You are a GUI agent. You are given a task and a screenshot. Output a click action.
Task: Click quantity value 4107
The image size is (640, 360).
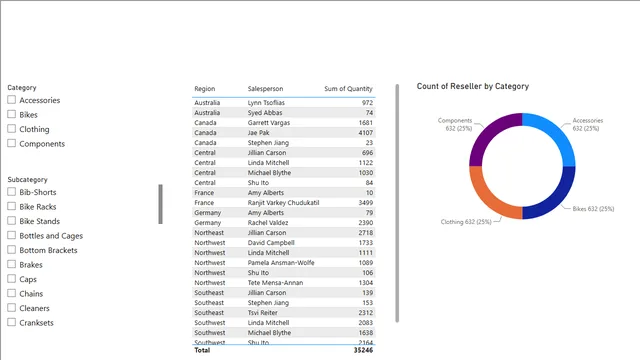click(366, 133)
